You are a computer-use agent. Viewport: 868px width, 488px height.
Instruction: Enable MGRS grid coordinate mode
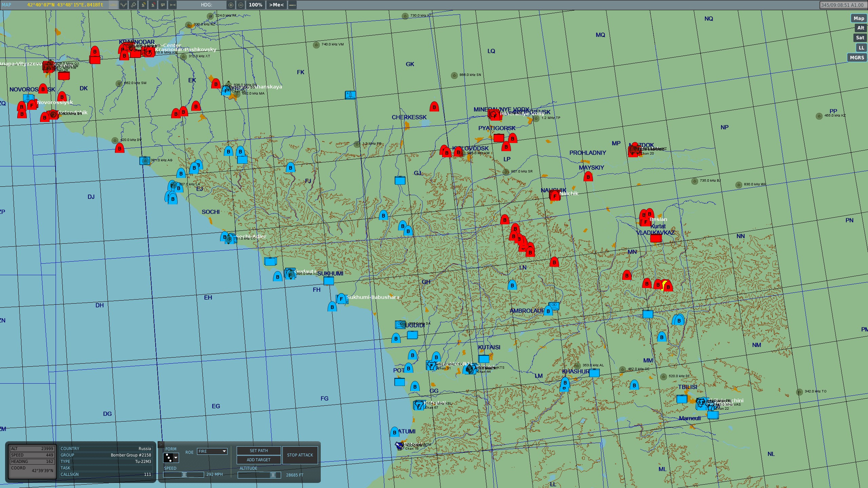point(857,58)
